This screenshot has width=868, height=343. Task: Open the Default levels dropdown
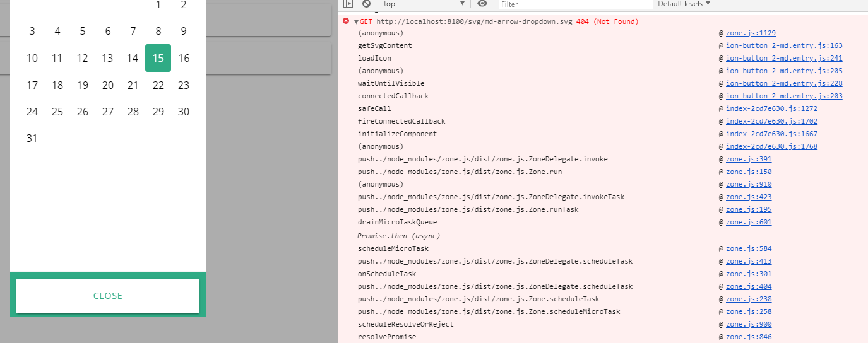pyautogui.click(x=684, y=4)
